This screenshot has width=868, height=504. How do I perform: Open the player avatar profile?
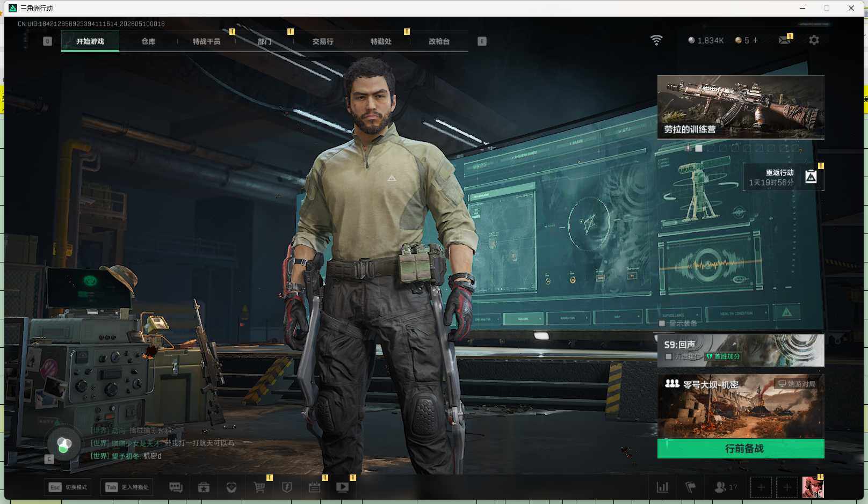[x=813, y=487]
